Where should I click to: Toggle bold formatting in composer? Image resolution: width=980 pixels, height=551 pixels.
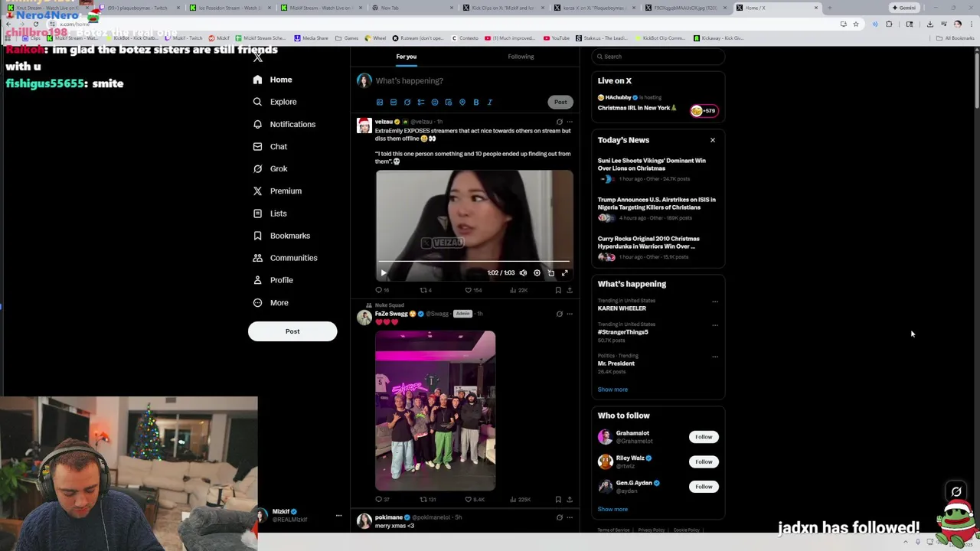click(476, 102)
